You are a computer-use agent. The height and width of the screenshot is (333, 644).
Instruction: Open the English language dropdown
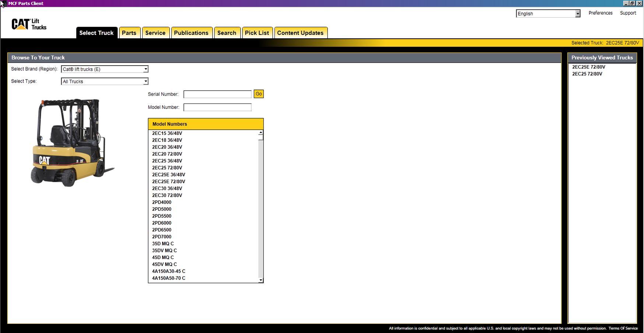click(577, 14)
